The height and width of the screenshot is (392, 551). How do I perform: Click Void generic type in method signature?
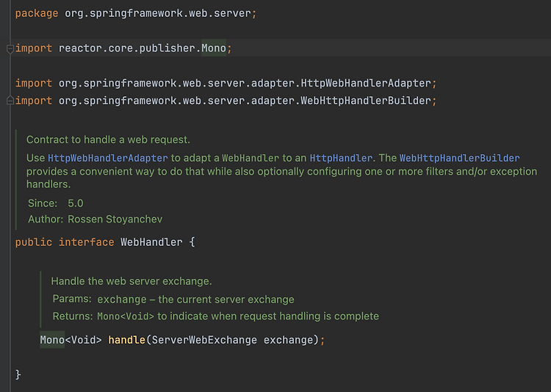[x=83, y=340]
